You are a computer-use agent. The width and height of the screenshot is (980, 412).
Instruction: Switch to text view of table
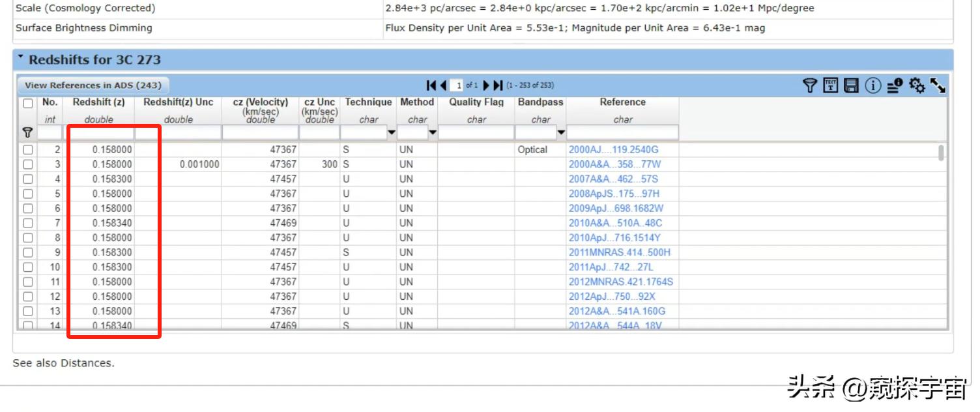coord(830,85)
